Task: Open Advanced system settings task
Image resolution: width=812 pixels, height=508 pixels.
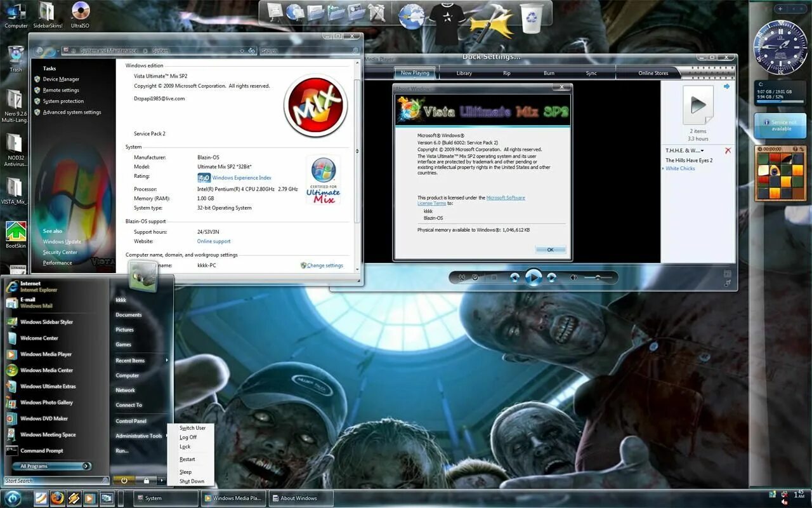Action: point(72,112)
